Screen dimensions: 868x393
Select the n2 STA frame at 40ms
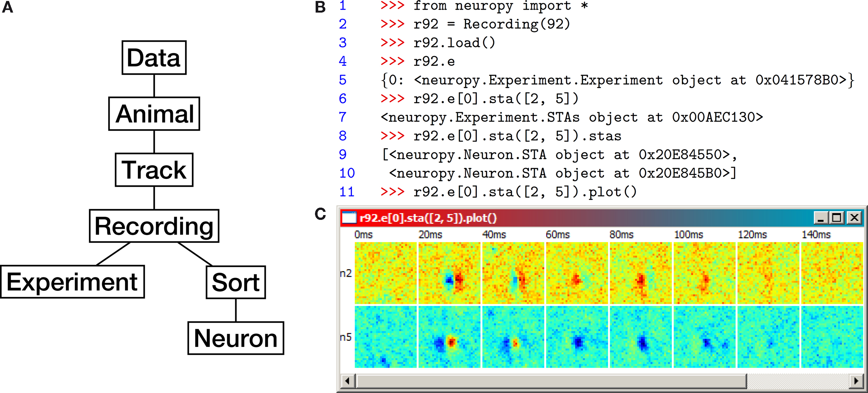click(513, 273)
